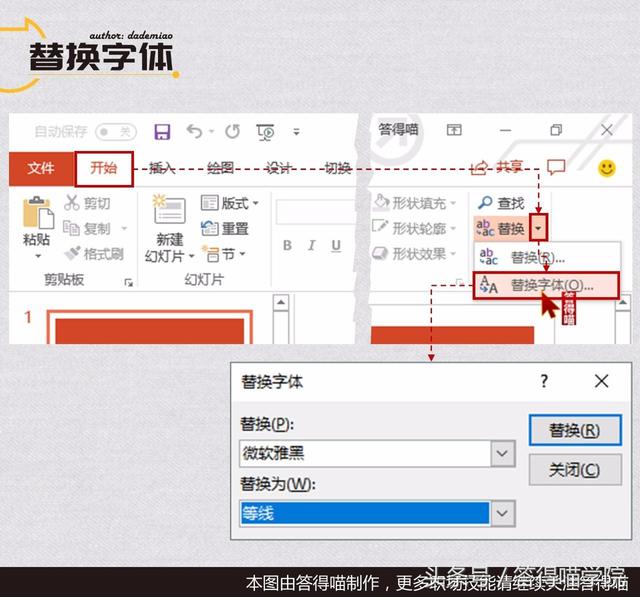This screenshot has width=640, height=597.
Task: Open the 替换(P) font dropdown arrow
Action: (502, 453)
